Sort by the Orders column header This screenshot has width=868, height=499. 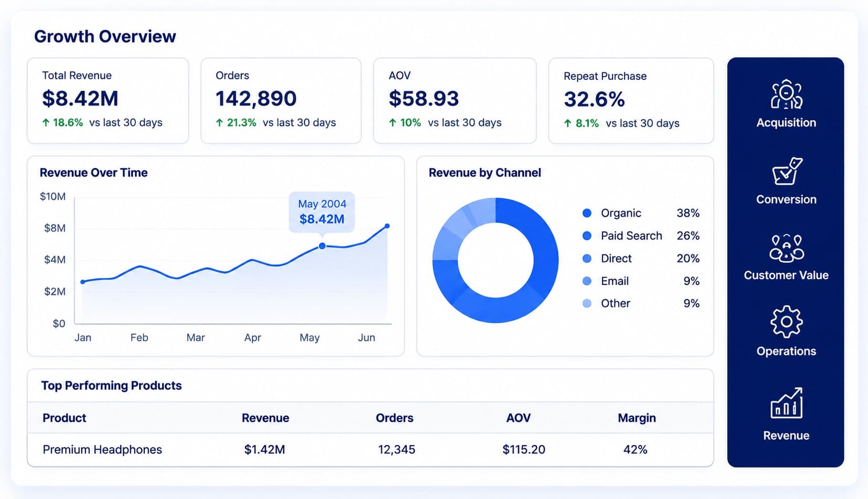click(395, 418)
